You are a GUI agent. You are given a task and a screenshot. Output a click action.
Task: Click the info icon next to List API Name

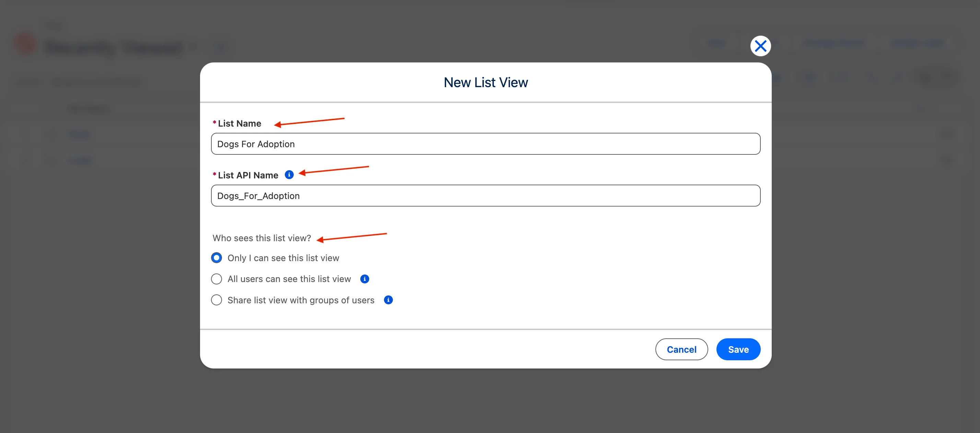coord(290,175)
